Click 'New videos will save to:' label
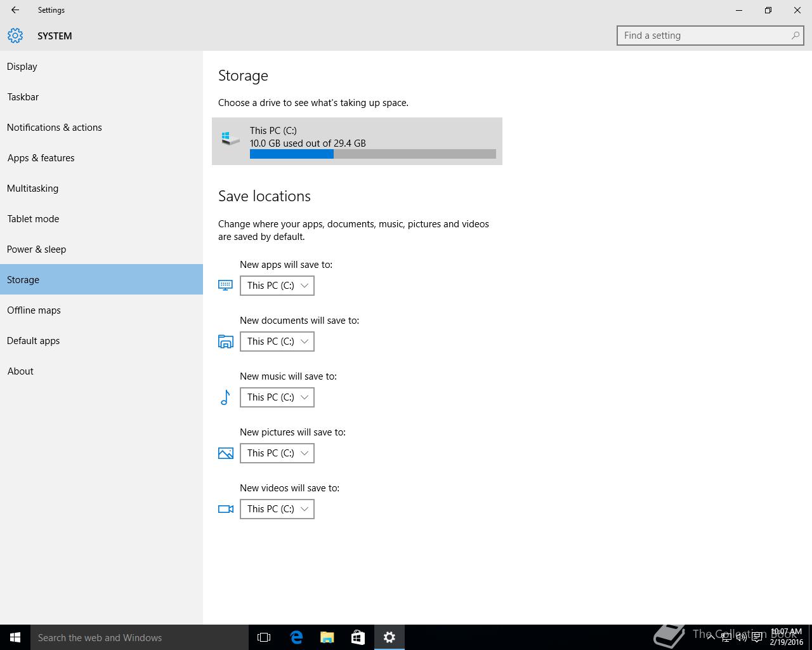Image resolution: width=812 pixels, height=650 pixels. tap(289, 488)
